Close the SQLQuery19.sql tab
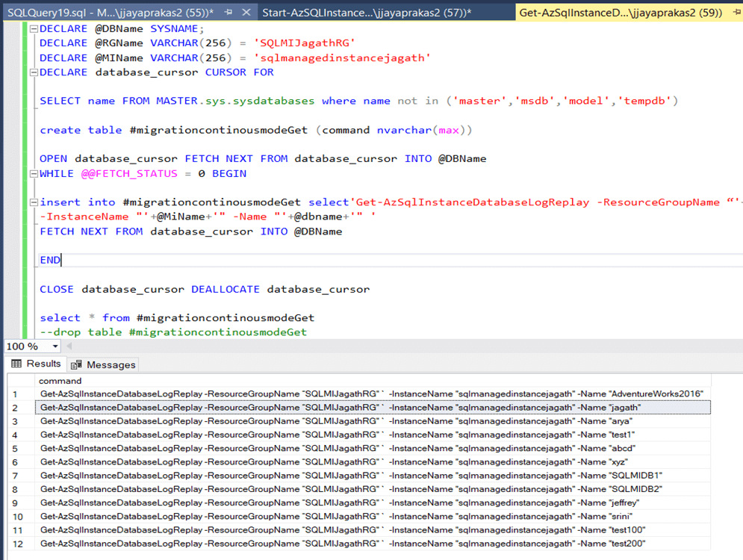This screenshot has height=560, width=743. pos(247,12)
